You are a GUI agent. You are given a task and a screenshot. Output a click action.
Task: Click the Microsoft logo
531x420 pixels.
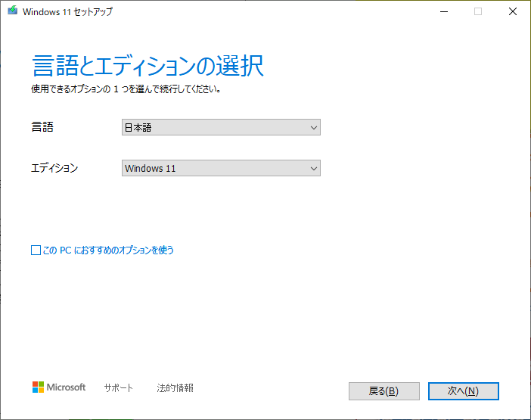pyautogui.click(x=59, y=387)
